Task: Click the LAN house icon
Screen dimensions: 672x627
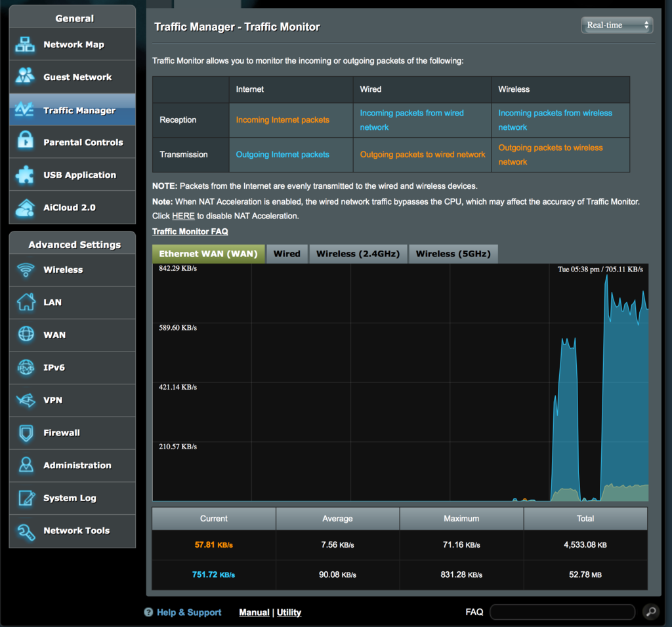Action: click(x=26, y=302)
